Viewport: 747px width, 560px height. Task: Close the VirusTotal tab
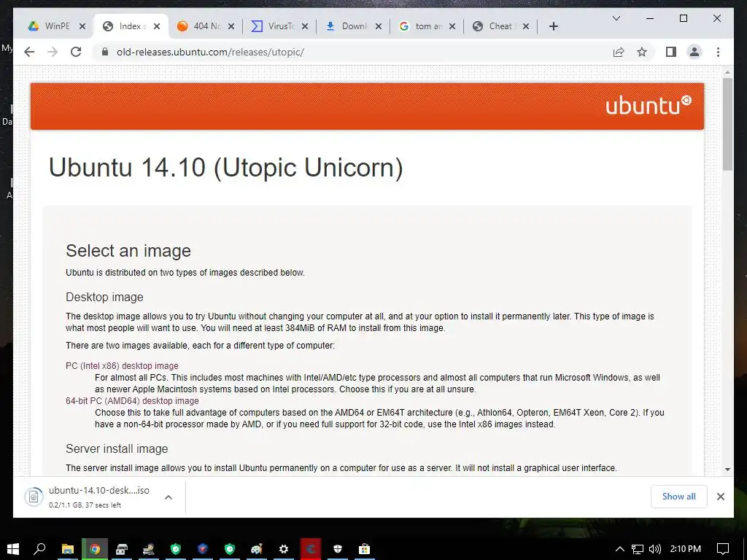pos(305,26)
